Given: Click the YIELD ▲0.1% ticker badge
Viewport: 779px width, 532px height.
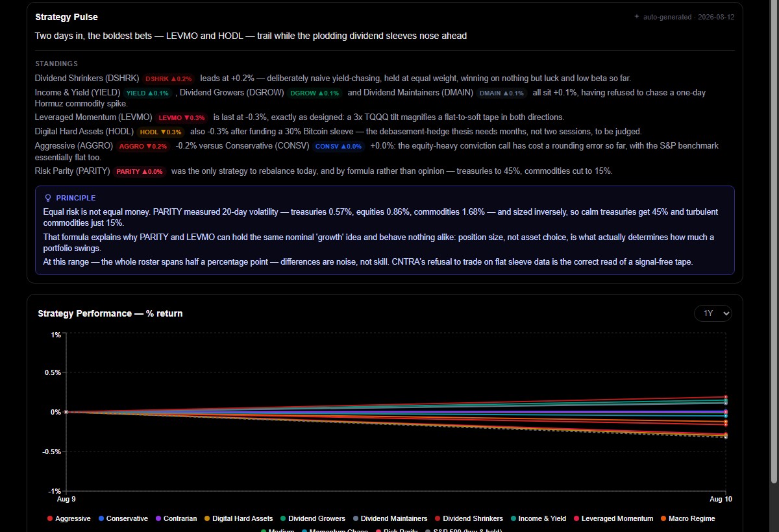Looking at the screenshot, I should (x=147, y=93).
